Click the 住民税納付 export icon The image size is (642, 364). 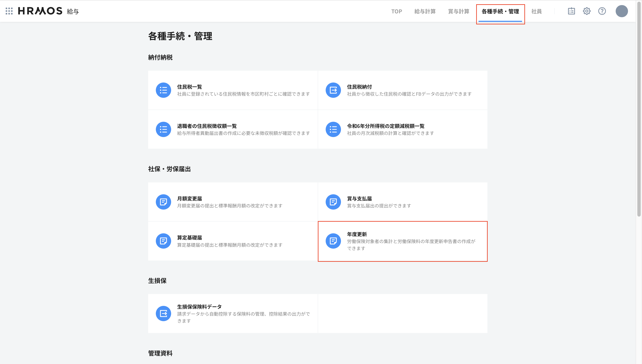pos(333,90)
